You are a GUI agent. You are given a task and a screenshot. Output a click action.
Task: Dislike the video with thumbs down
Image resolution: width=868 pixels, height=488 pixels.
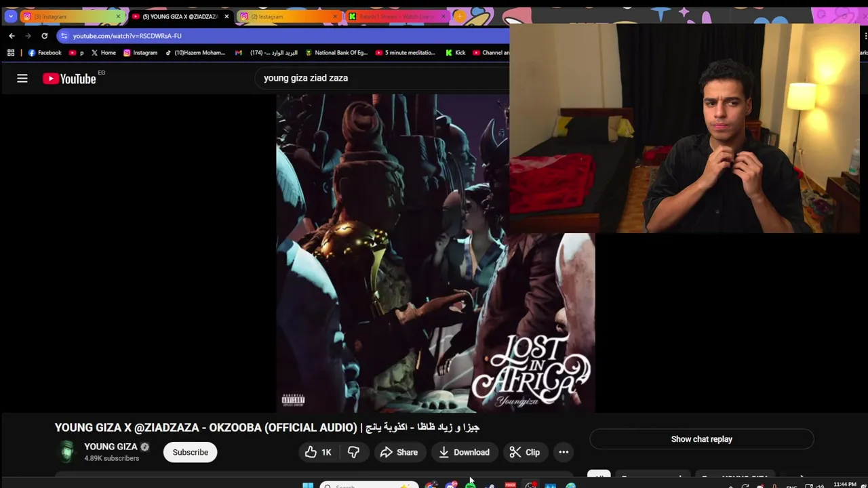pos(353,452)
